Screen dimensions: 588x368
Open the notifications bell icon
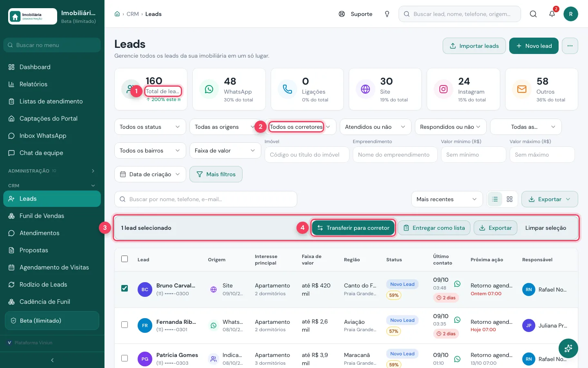coord(552,14)
